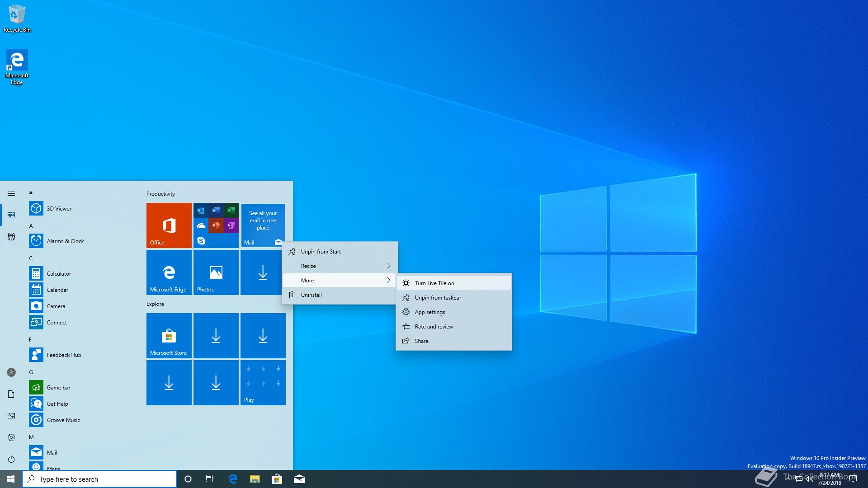Screen dimensions: 868x488
Task: Open Feedback Hub
Action: (x=81, y=355)
